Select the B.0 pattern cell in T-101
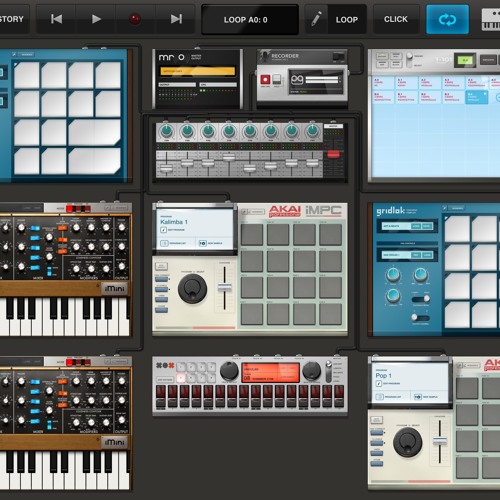Screen dimensions: 500x500 [383, 97]
